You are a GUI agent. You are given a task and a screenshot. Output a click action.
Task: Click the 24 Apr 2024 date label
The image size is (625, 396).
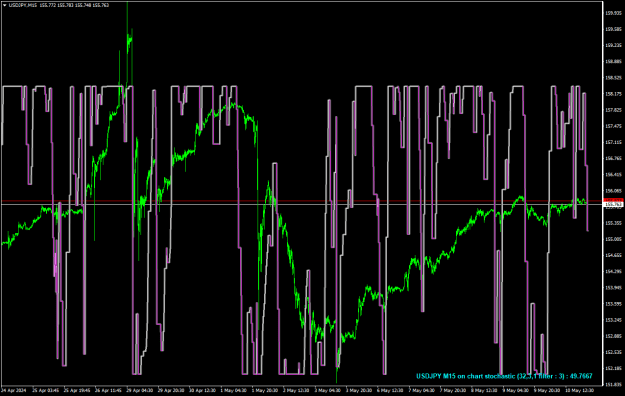click(x=14, y=390)
